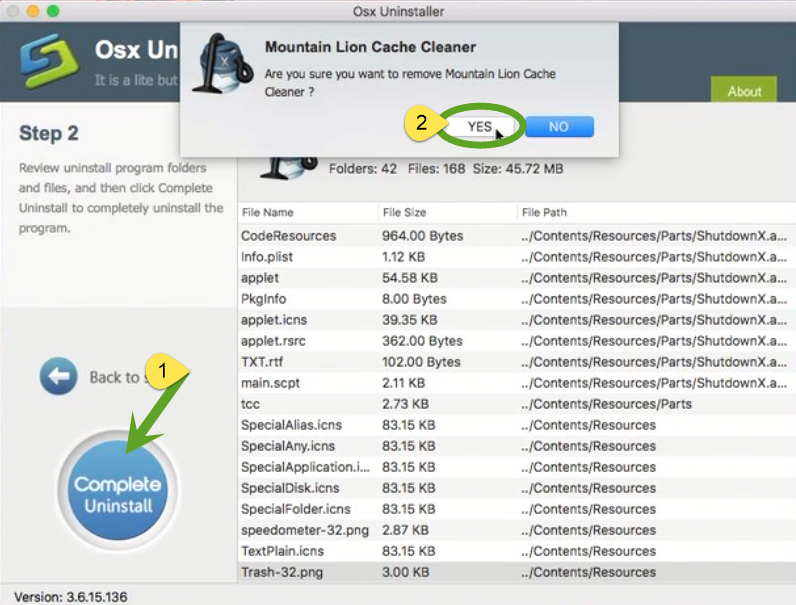The height and width of the screenshot is (605, 796).
Task: Cancel removal with the NO button
Action: click(x=559, y=126)
